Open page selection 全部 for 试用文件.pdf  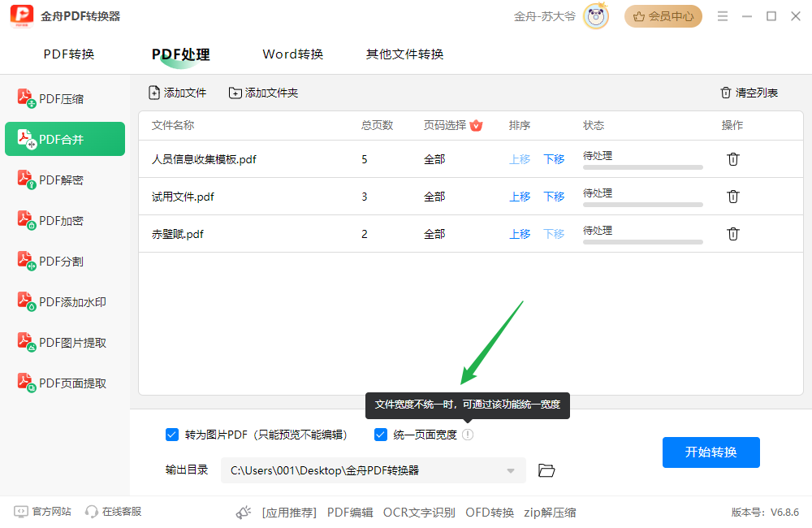pyautogui.click(x=434, y=197)
